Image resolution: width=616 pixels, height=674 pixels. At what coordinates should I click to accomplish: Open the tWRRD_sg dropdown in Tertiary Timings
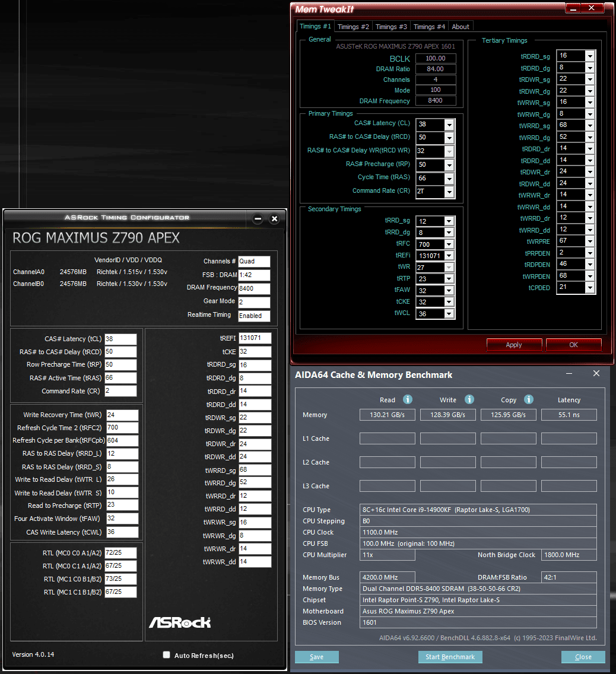click(590, 126)
